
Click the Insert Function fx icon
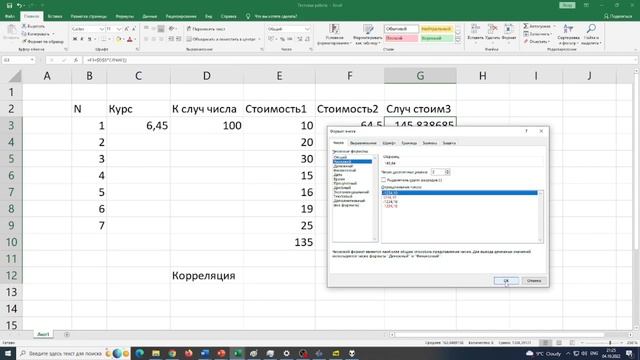(x=76, y=60)
